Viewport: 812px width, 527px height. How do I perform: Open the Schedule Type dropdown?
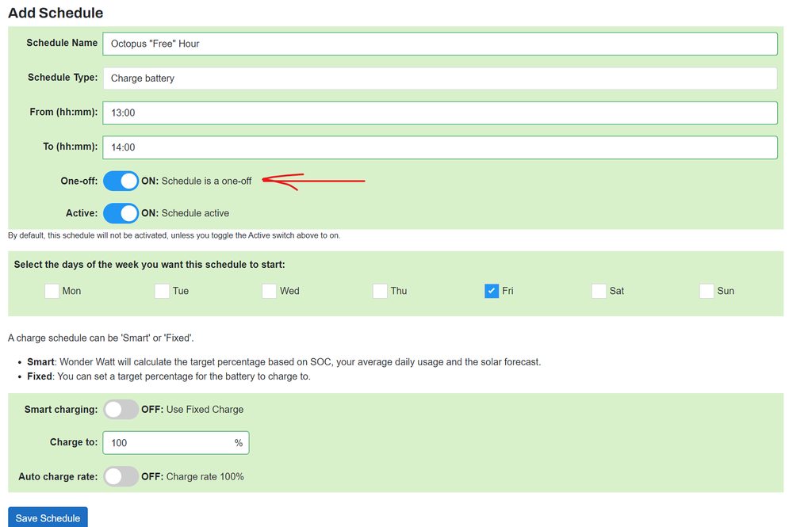click(439, 78)
